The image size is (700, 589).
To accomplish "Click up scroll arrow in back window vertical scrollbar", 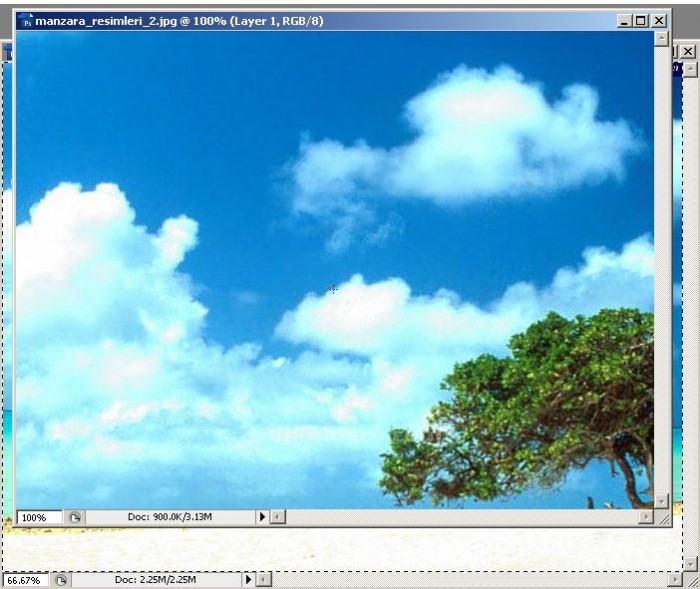I will click(690, 69).
